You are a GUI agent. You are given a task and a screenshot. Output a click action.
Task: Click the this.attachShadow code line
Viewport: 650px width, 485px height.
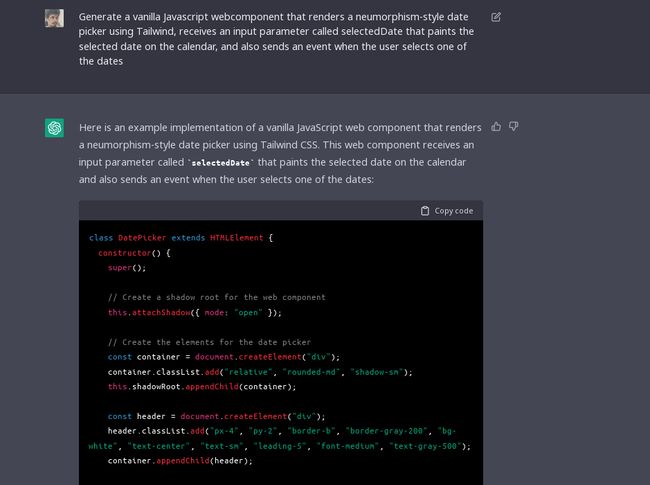click(195, 312)
